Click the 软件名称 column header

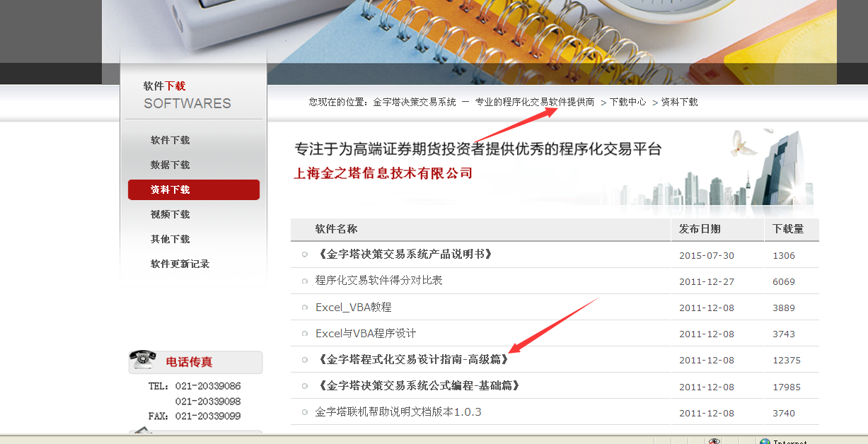coord(337,229)
